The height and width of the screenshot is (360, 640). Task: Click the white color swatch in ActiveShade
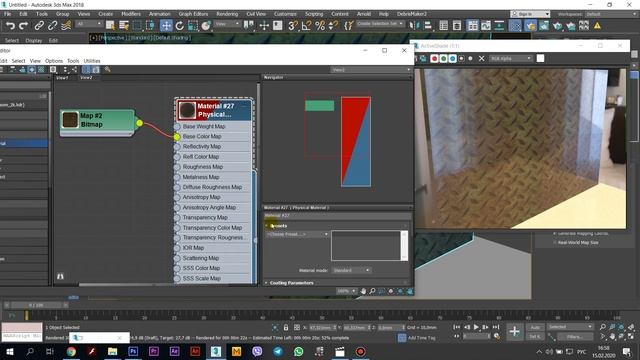[x=540, y=58]
